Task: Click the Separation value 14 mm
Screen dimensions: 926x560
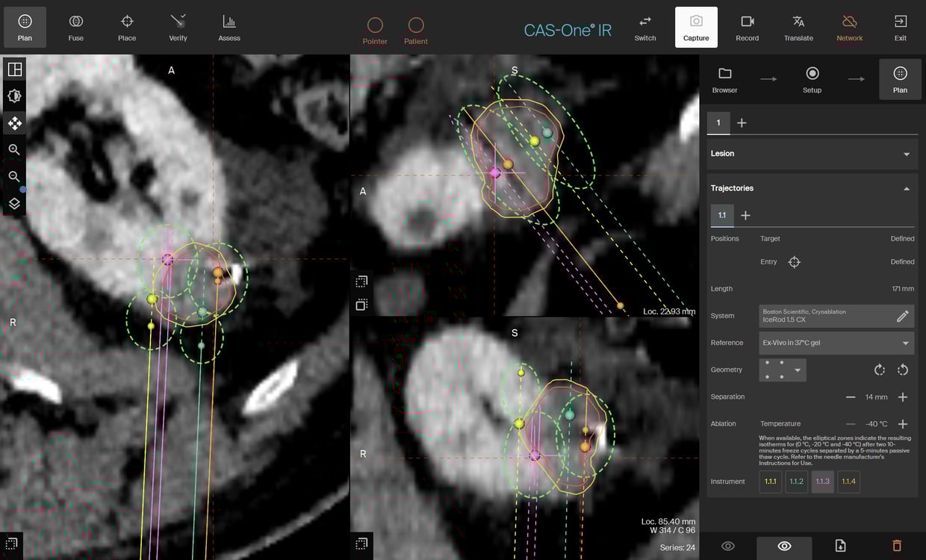Action: pos(877,397)
